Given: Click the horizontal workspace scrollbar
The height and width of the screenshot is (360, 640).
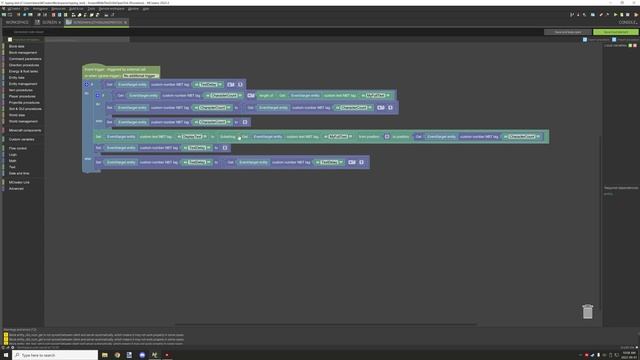Looking at the screenshot, I should pyautogui.click(x=326, y=324).
